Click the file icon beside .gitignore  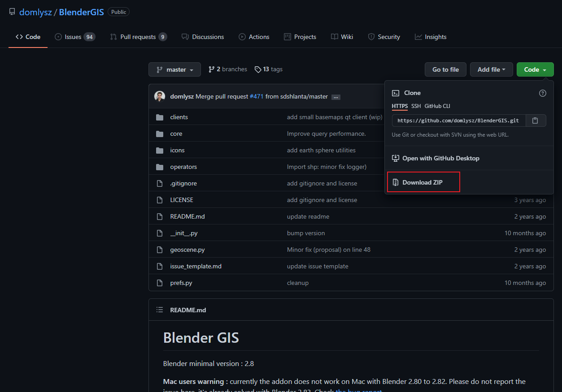[159, 184]
